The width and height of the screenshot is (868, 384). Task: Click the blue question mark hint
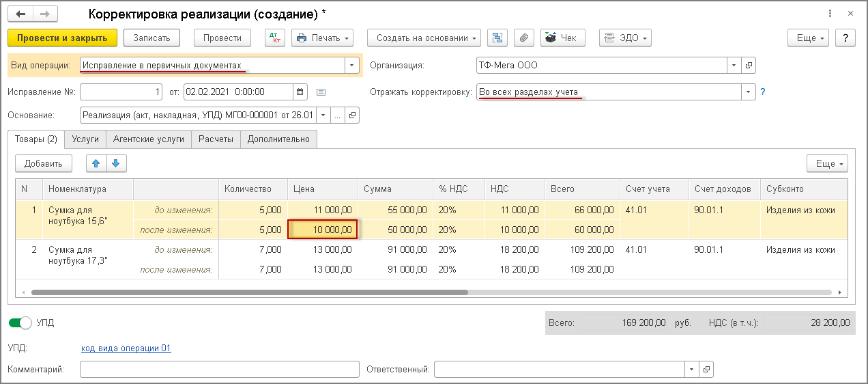763,92
